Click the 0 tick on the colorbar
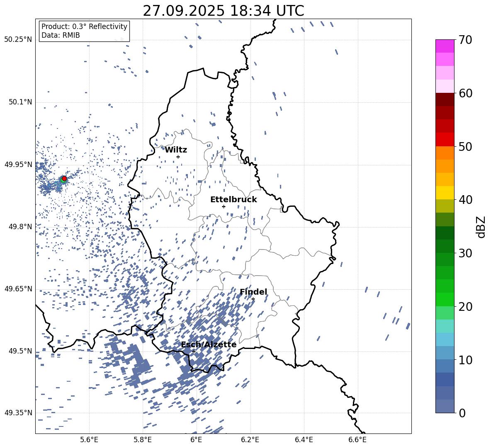This screenshot has width=491, height=448. click(462, 413)
